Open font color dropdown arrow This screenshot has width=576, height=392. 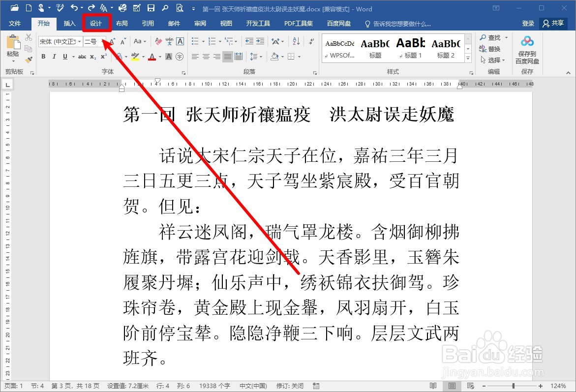160,57
